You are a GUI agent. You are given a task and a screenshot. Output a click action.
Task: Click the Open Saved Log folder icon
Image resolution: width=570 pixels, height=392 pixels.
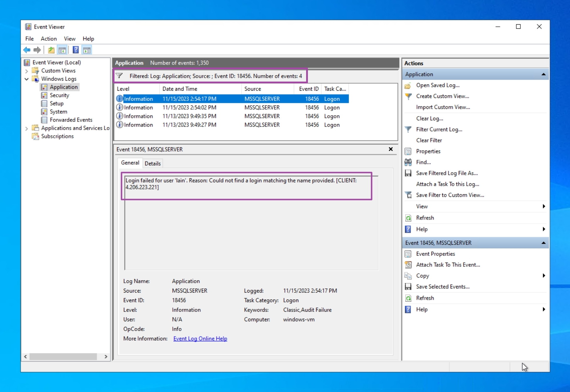[408, 85]
